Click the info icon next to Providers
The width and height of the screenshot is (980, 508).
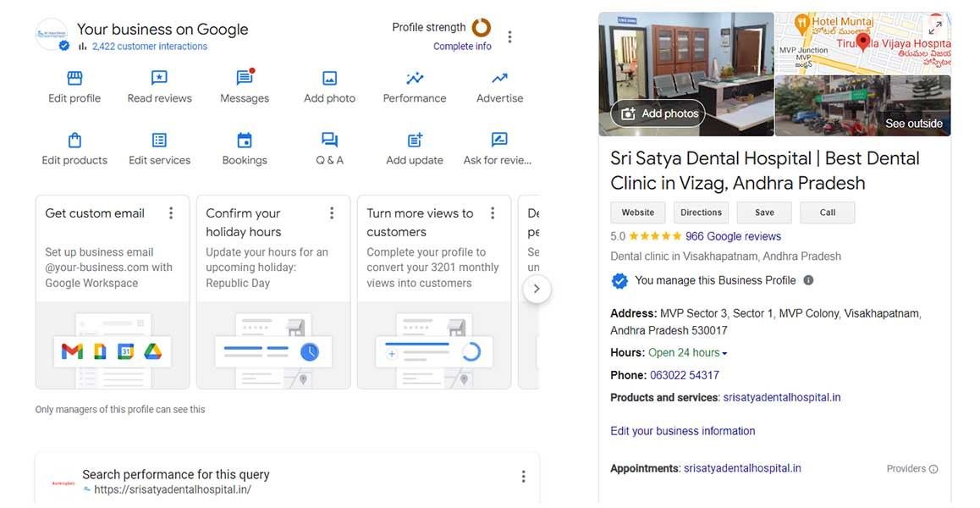coord(933,468)
